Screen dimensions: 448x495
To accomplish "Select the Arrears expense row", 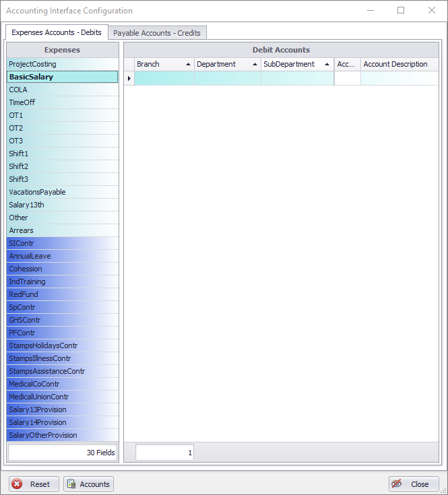I will pos(63,230).
